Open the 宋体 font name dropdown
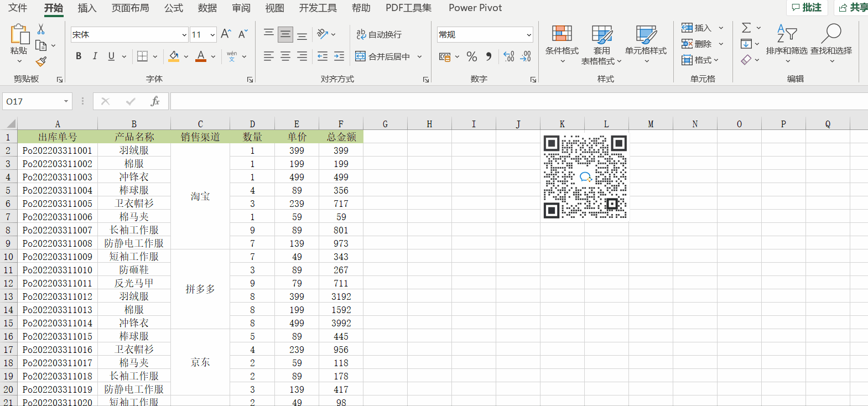Image resolution: width=868 pixels, height=406 pixels. (x=184, y=35)
